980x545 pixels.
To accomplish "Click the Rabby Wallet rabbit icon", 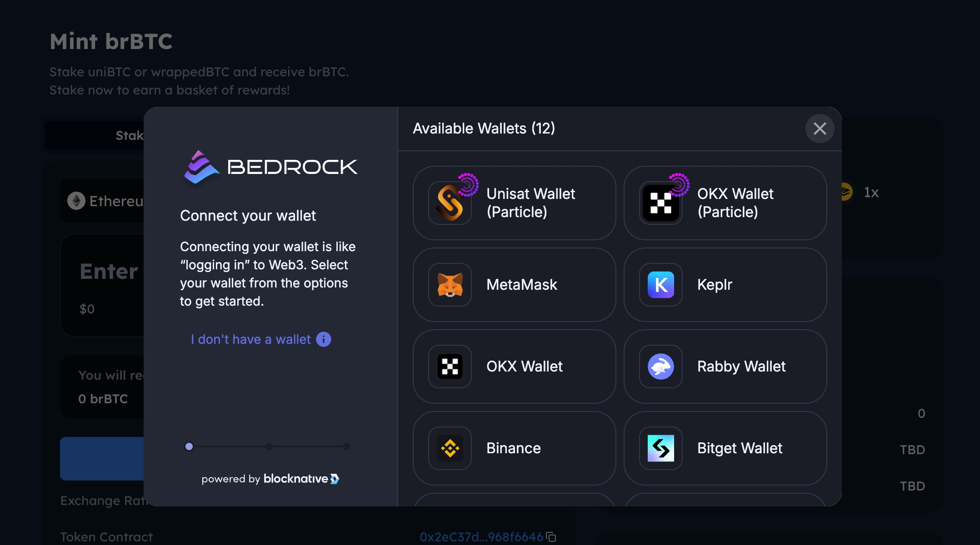I will pos(661,367).
